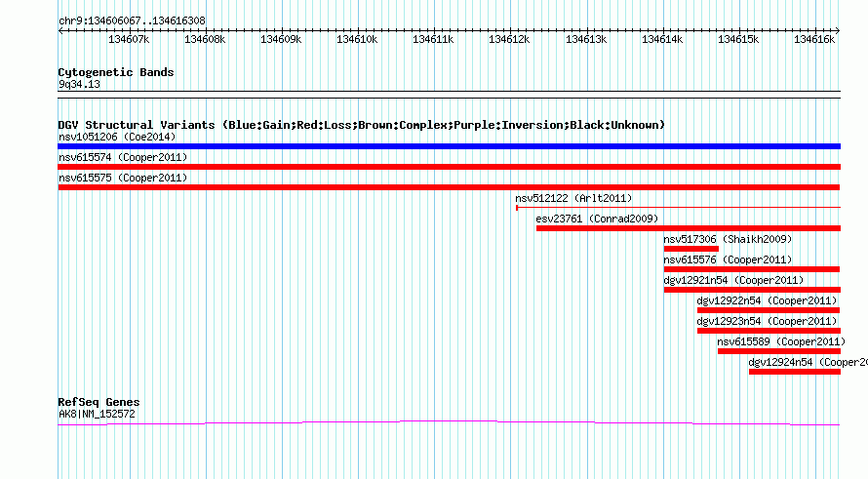868x479 pixels.
Task: Click the red nsv615575 loss bar
Action: click(449, 187)
